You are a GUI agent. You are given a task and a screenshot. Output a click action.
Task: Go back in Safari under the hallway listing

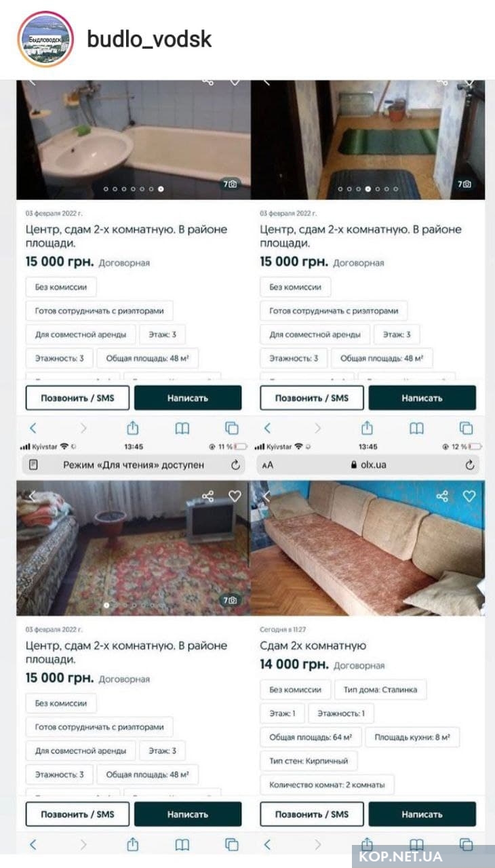click(x=267, y=429)
